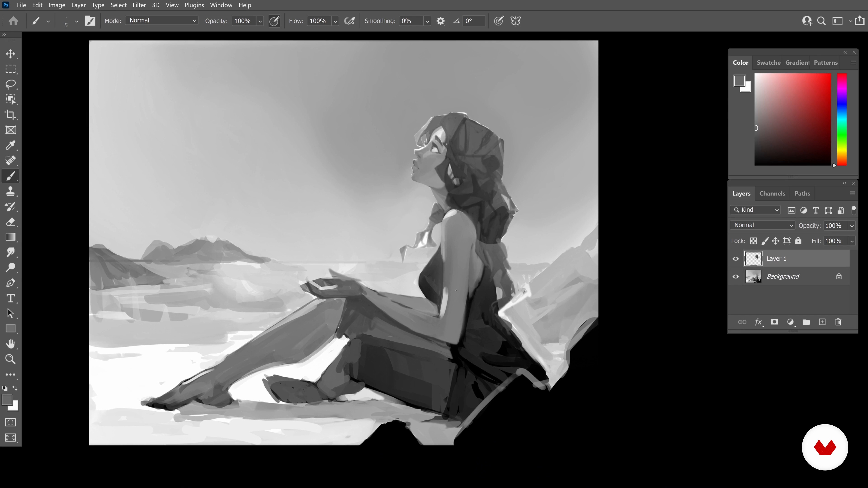868x488 pixels.
Task: Toggle Brush Settings panel icon
Action: [90, 21]
